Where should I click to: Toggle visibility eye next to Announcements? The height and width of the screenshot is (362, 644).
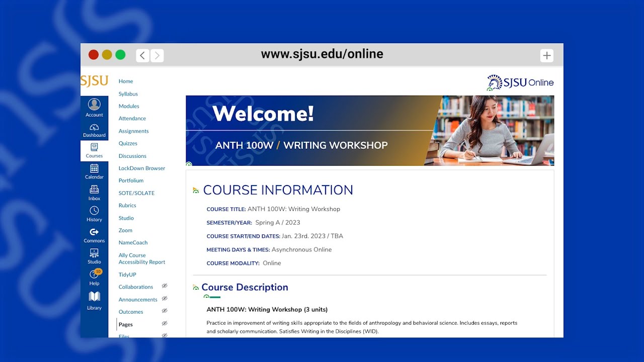[165, 299]
